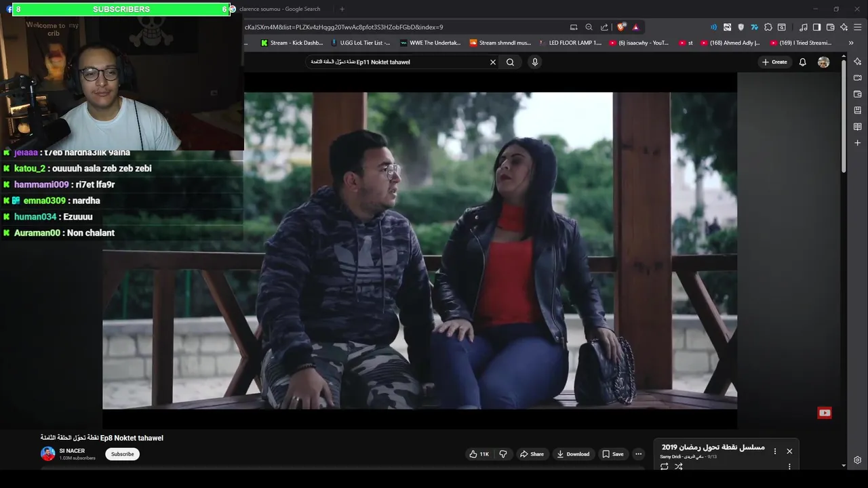Viewport: 868px width, 488px height.
Task: Download the video
Action: coord(573,454)
